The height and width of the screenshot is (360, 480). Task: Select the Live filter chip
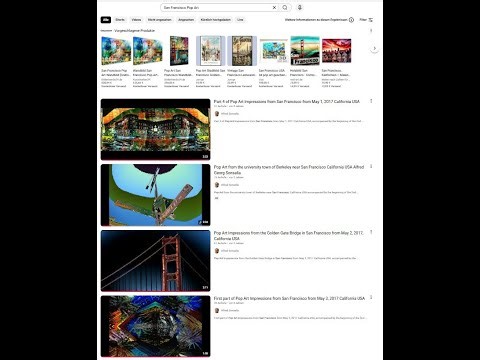(x=240, y=20)
